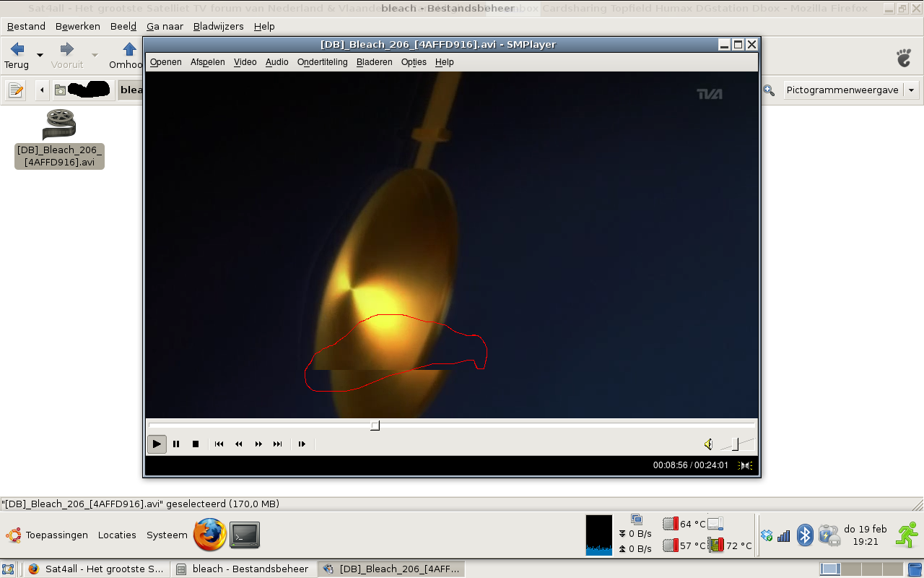Click the green running man logout icon

click(x=907, y=535)
